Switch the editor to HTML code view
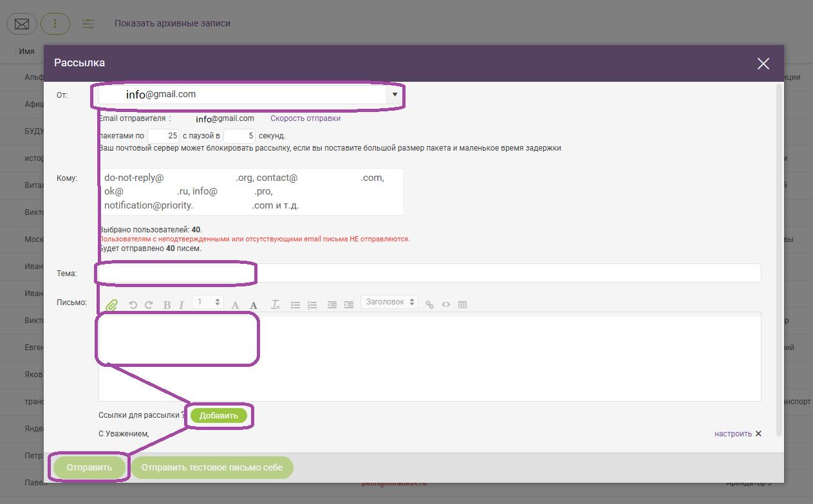Screen dimensions: 813x504 click(x=445, y=305)
